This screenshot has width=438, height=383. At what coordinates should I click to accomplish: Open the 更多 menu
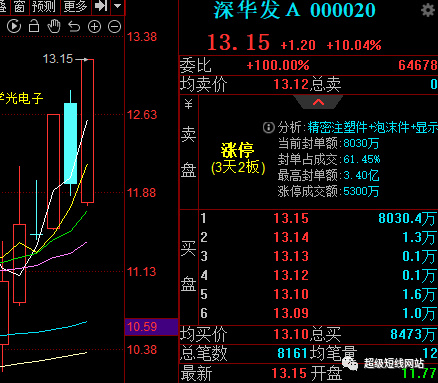click(x=75, y=6)
